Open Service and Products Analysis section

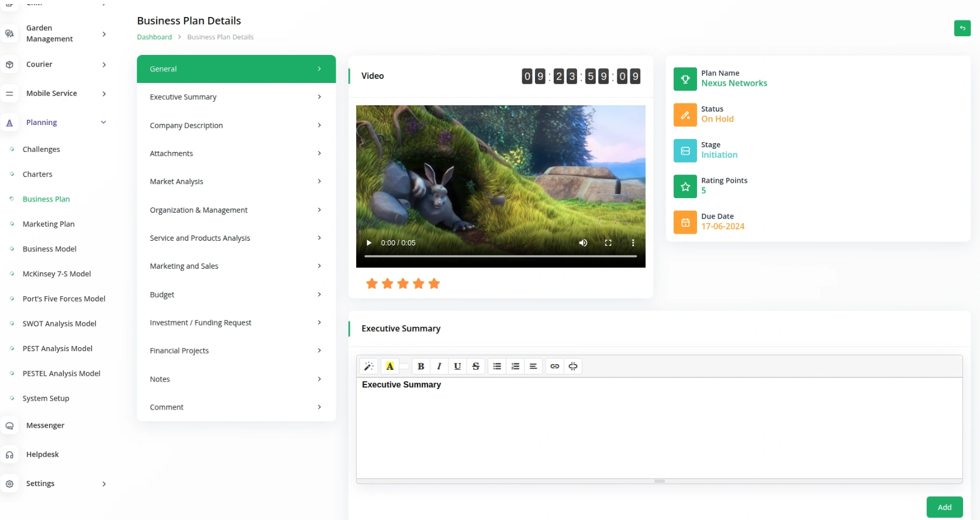point(236,238)
